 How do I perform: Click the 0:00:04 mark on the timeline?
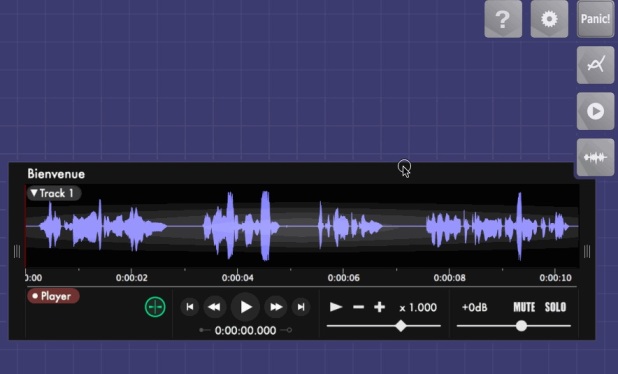click(x=238, y=278)
